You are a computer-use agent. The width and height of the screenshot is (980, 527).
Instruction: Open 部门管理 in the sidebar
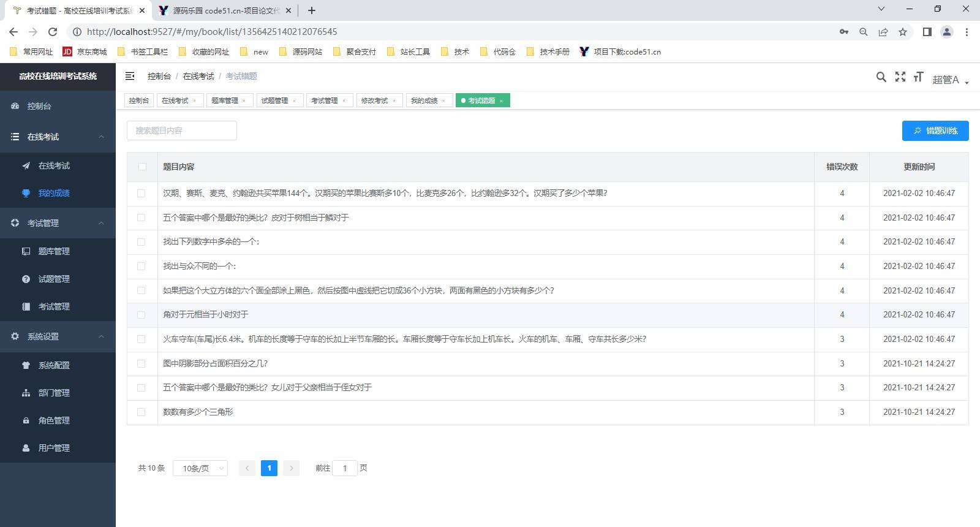[x=58, y=393]
